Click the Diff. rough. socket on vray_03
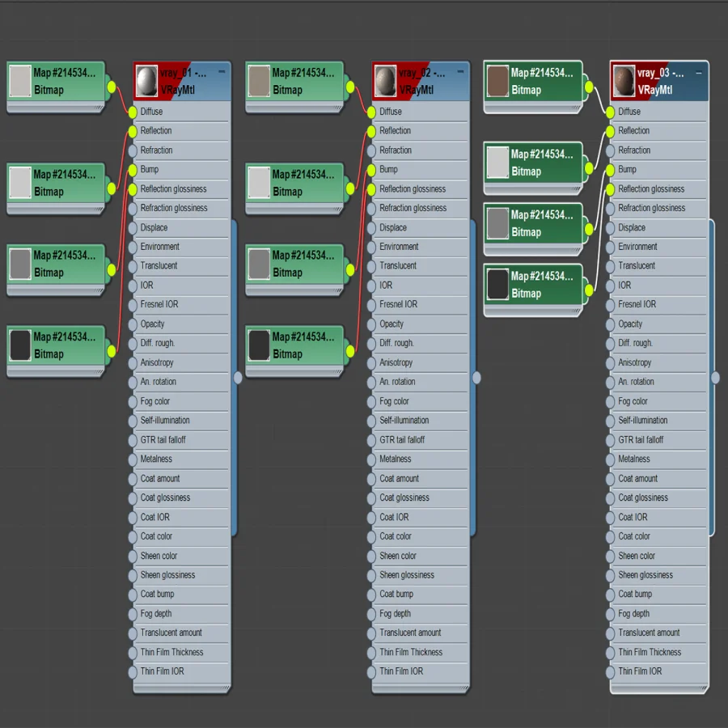728x728 pixels. tap(610, 344)
